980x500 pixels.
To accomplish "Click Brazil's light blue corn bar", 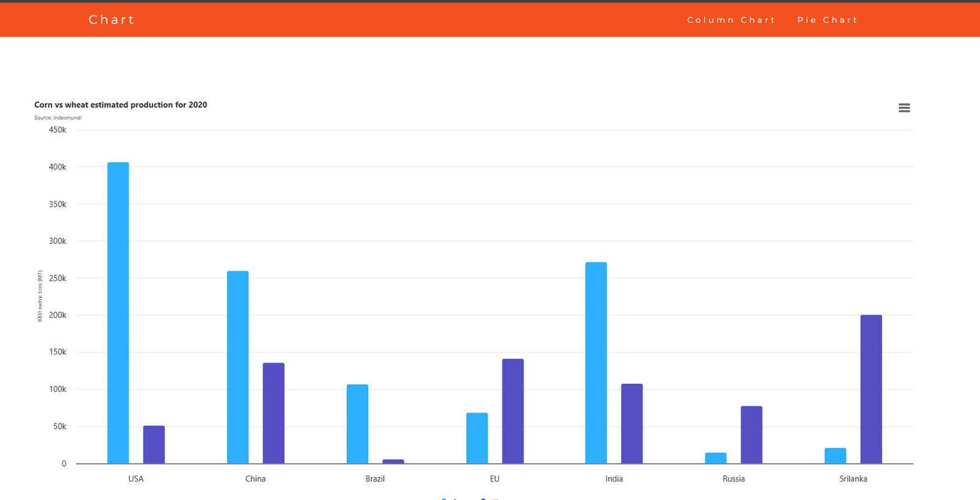I will (357, 424).
